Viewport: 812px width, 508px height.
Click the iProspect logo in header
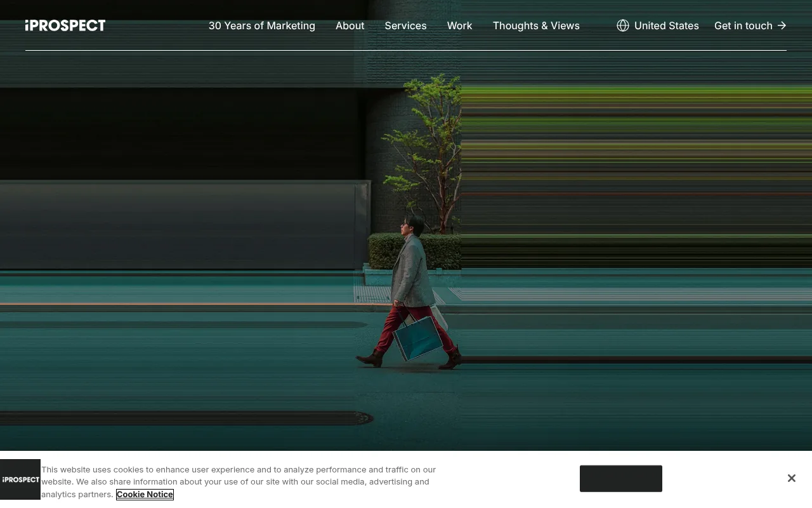pos(65,25)
